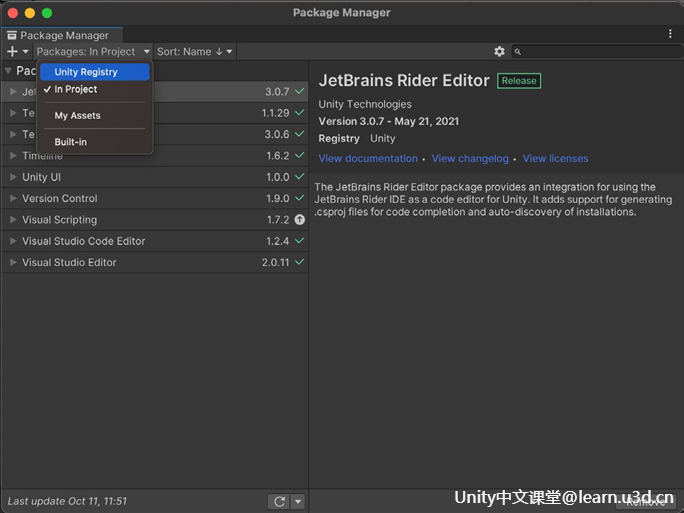Click the installed checkmark for Unity UI

pos(300,177)
